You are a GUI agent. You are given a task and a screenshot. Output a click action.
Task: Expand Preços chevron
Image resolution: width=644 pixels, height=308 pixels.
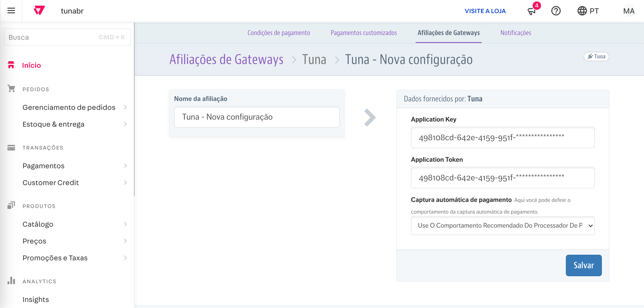125,241
